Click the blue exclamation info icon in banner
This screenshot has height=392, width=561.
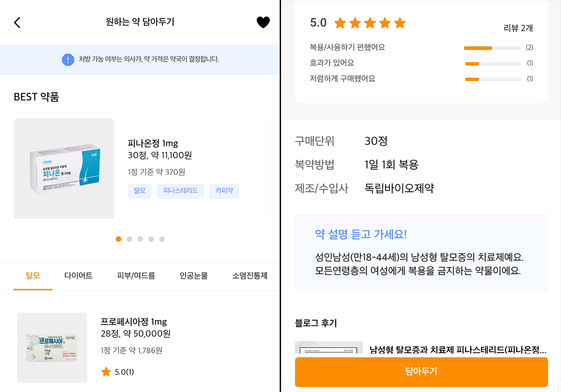click(68, 60)
